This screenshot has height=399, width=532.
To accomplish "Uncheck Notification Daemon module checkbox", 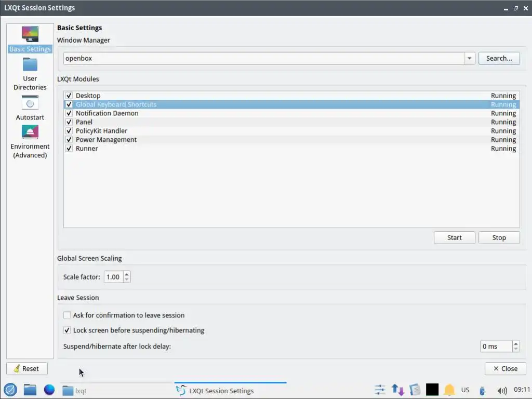I will (69, 113).
